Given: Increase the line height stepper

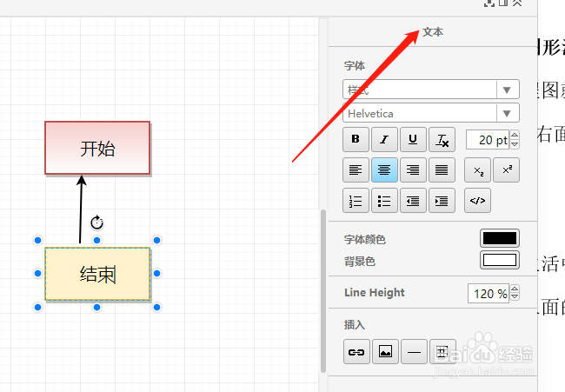Looking at the screenshot, I should tap(515, 289).
